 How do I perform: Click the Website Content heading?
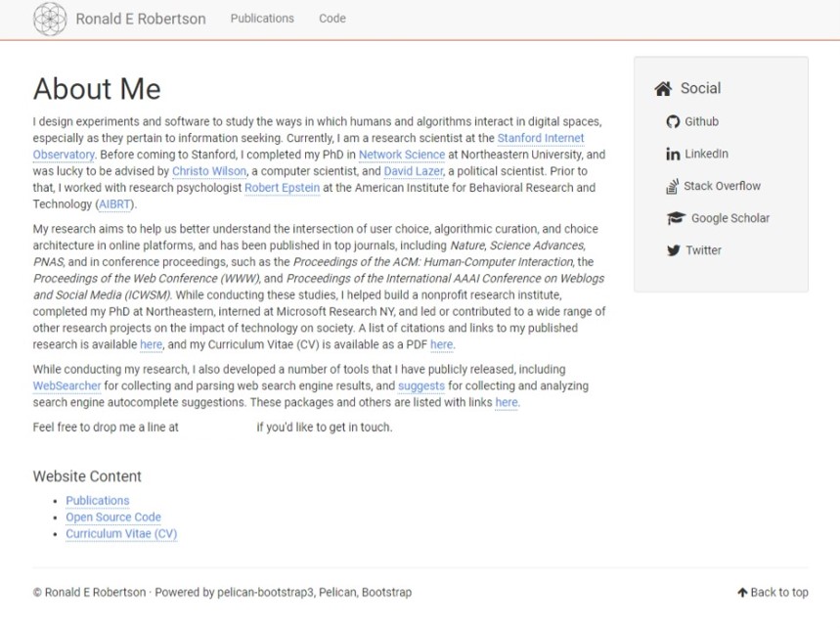[87, 476]
